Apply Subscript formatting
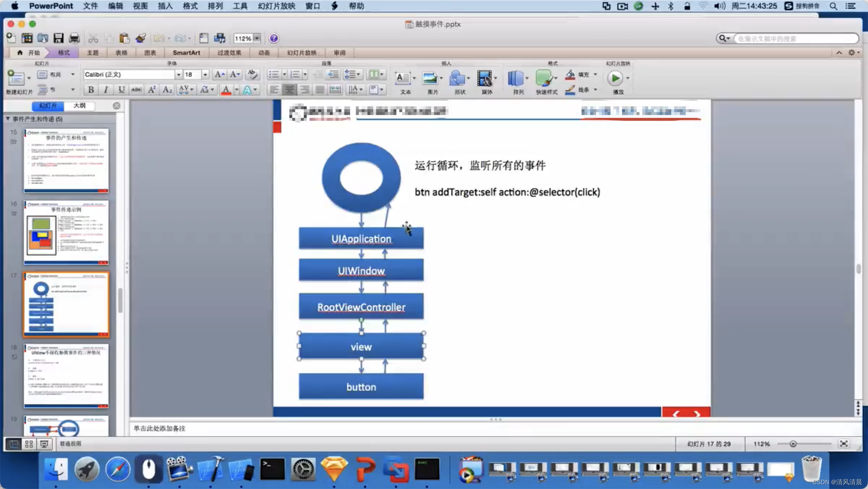 point(167,89)
